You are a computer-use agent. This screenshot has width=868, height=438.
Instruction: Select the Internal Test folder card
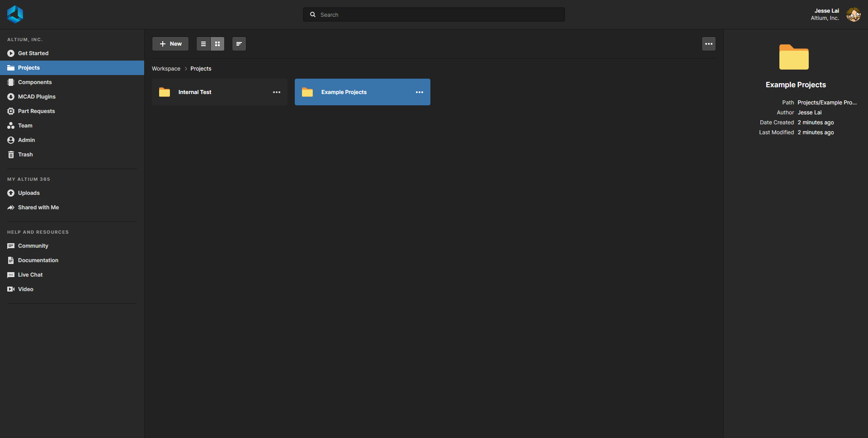(220, 92)
